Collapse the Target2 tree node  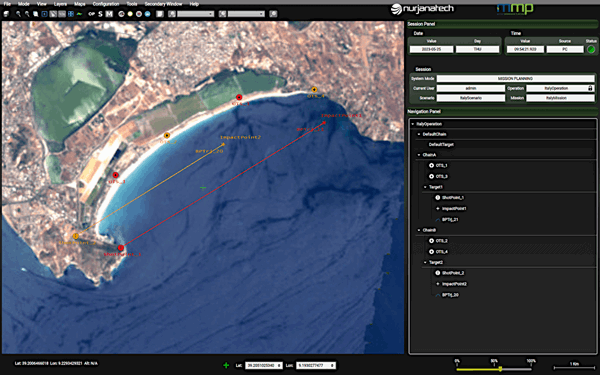[x=425, y=262]
